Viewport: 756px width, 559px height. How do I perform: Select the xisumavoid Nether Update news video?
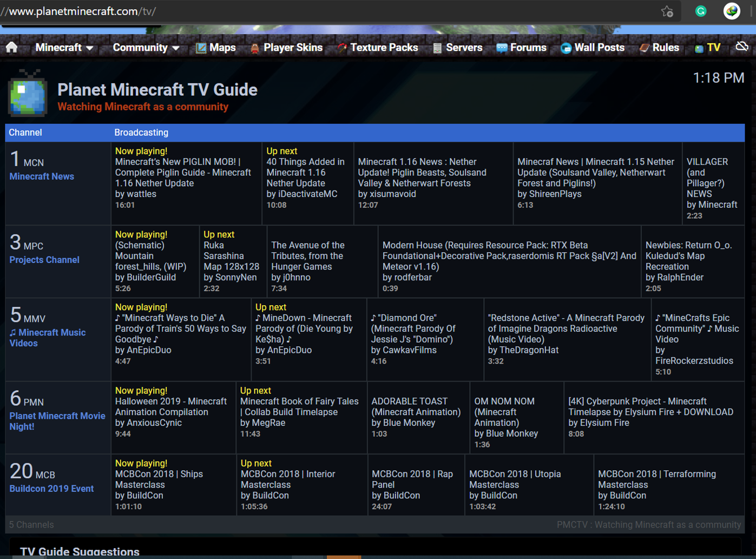(x=433, y=183)
